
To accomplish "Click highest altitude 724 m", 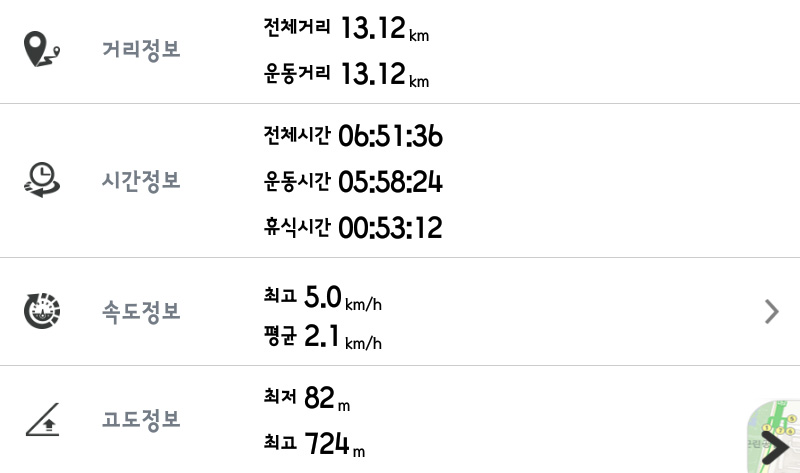I will tap(335, 444).
